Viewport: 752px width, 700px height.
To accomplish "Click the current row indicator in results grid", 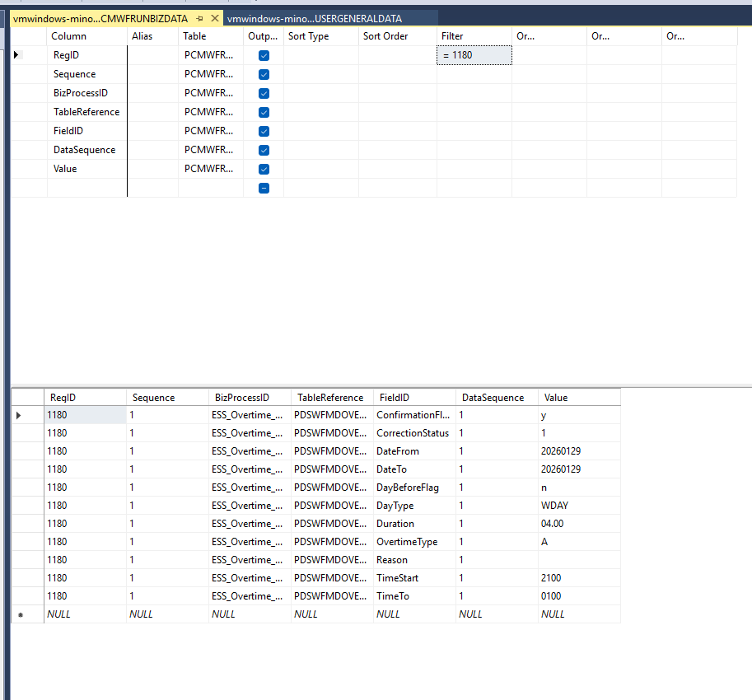I will pyautogui.click(x=19, y=415).
